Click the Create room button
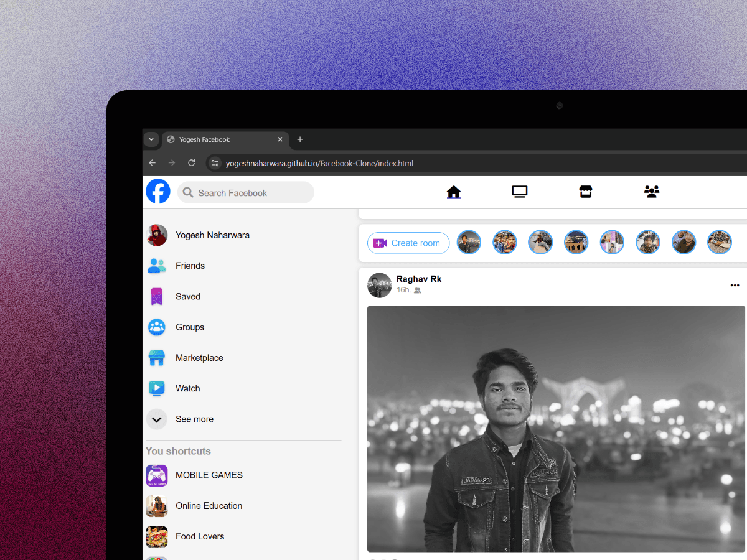Screen dimensions: 747x560 408,243
